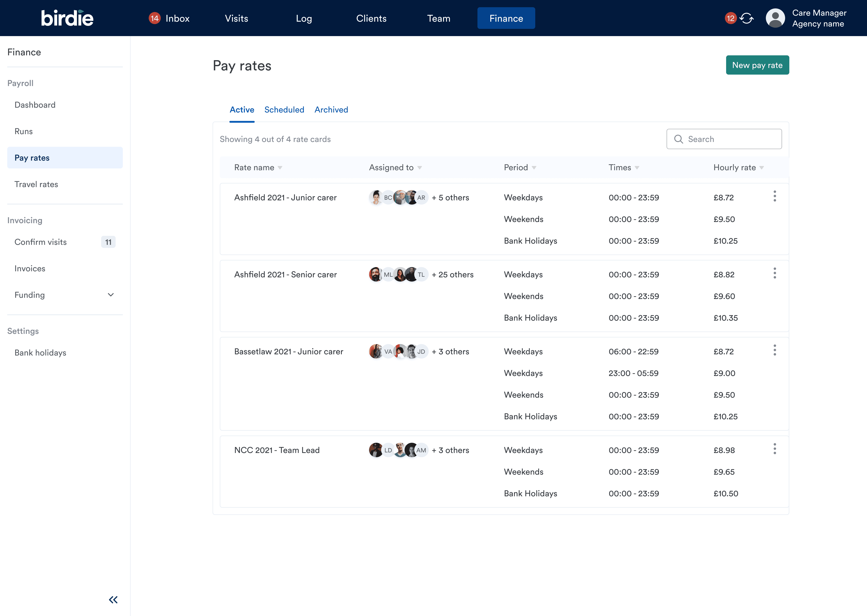Open options menu for NCC Team Lead
Screen dimensions: 867x616
coord(774,449)
